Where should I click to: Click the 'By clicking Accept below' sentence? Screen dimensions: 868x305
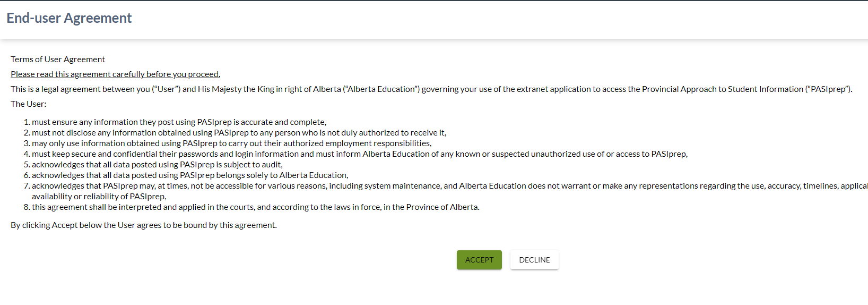pyautogui.click(x=144, y=225)
